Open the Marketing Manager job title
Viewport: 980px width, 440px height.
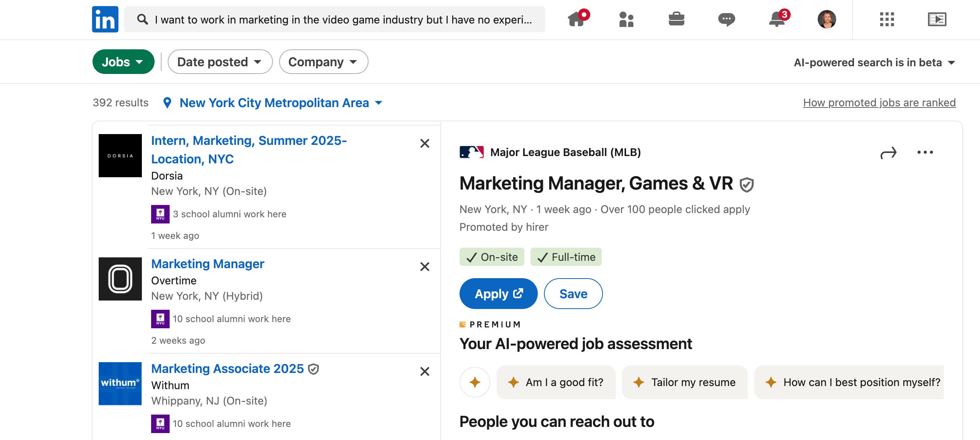pyautogui.click(x=208, y=264)
